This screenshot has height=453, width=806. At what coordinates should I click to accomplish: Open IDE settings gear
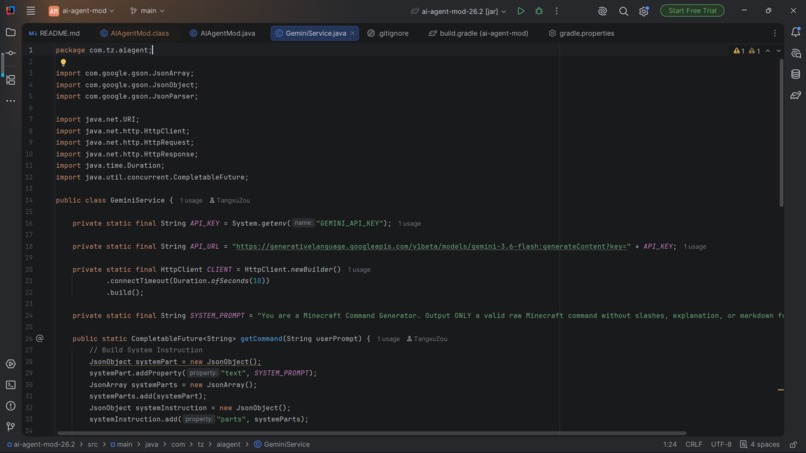(644, 11)
